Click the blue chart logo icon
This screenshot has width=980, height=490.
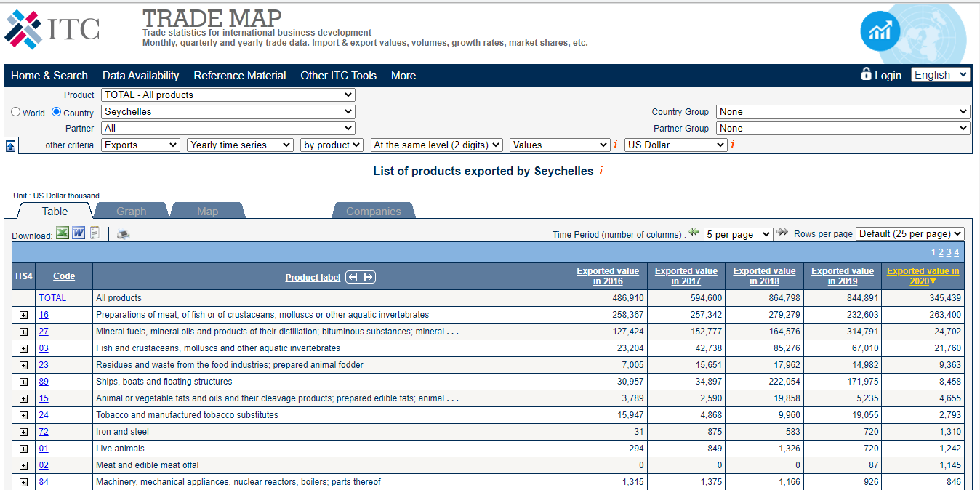880,31
